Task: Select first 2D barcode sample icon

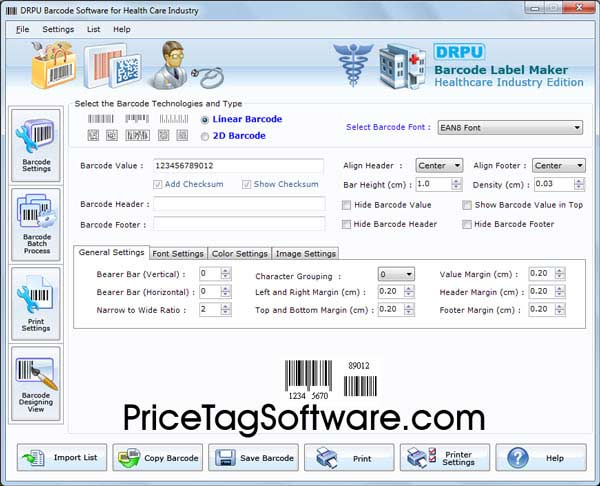Action: (93, 135)
